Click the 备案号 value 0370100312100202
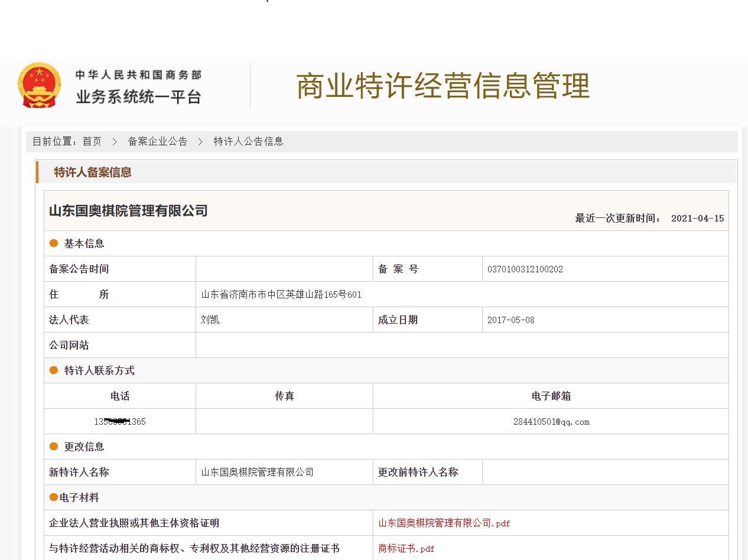This screenshot has height=560, width=748. point(525,269)
